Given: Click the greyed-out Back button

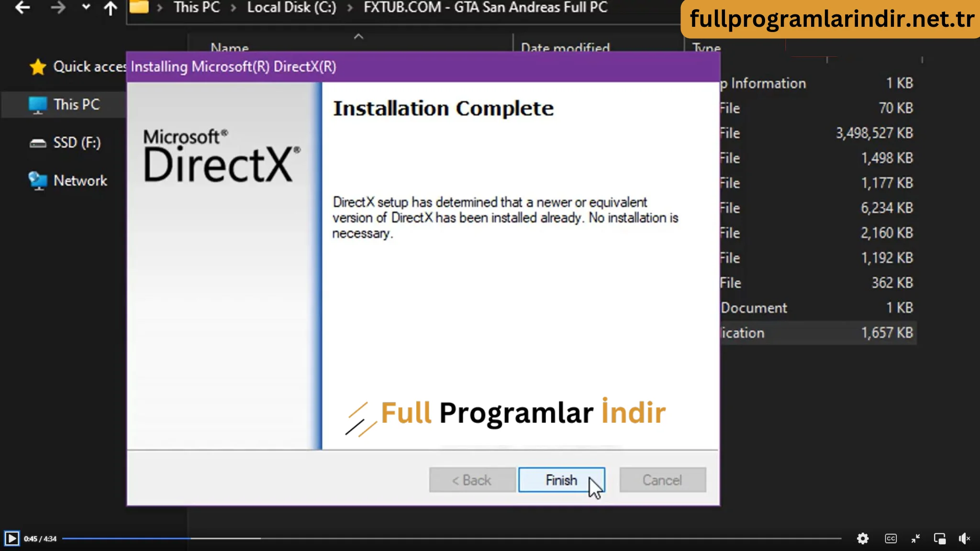Looking at the screenshot, I should [472, 480].
